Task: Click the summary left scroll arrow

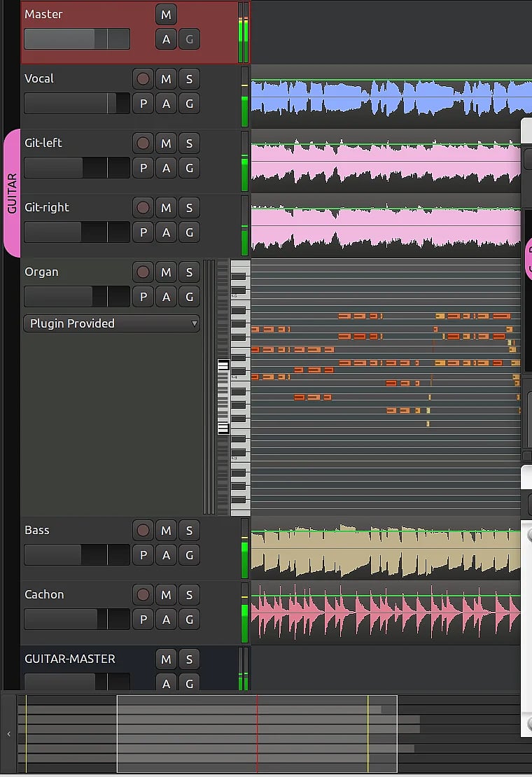Action: coord(9,734)
